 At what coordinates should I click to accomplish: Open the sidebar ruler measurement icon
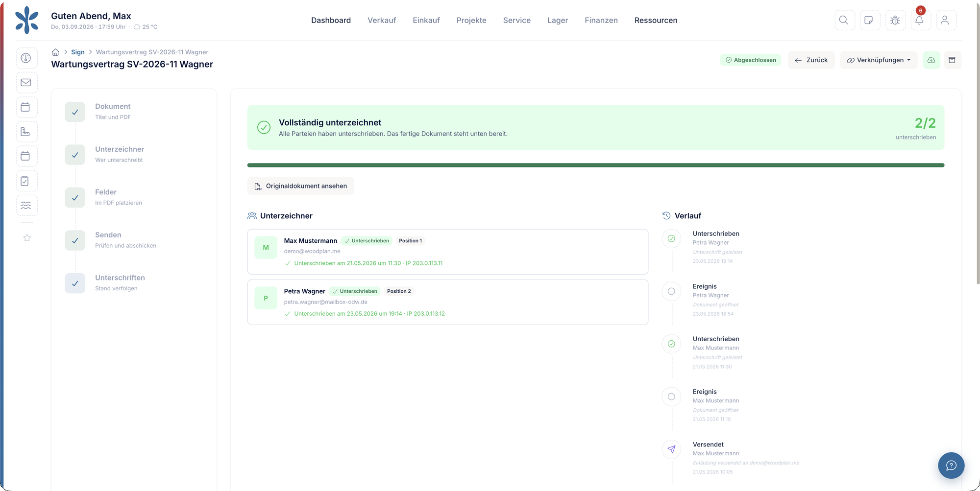tap(26, 132)
